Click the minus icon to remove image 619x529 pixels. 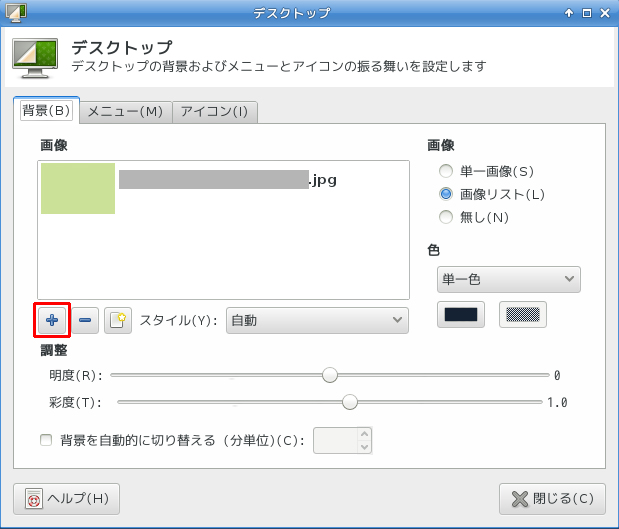pyautogui.click(x=85, y=320)
